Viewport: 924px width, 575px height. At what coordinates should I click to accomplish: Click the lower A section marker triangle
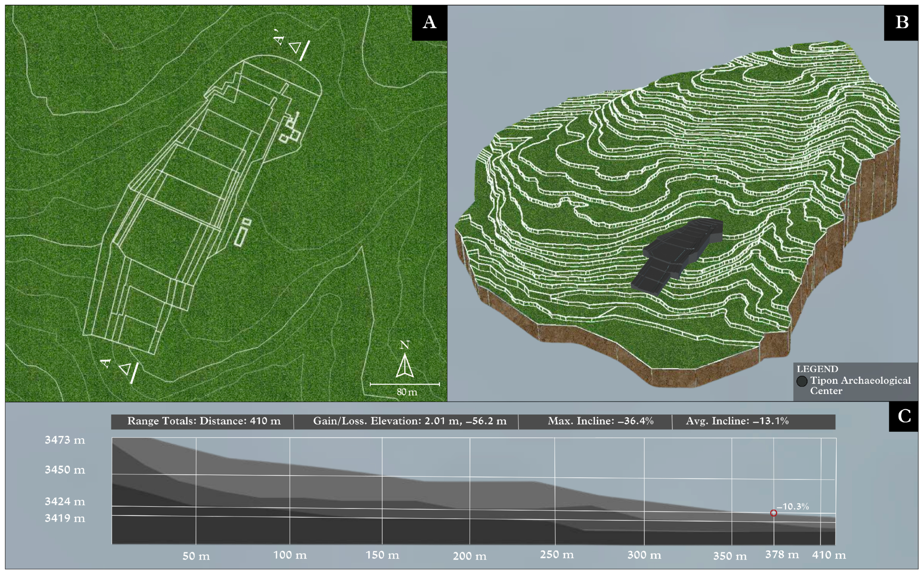pos(125,368)
